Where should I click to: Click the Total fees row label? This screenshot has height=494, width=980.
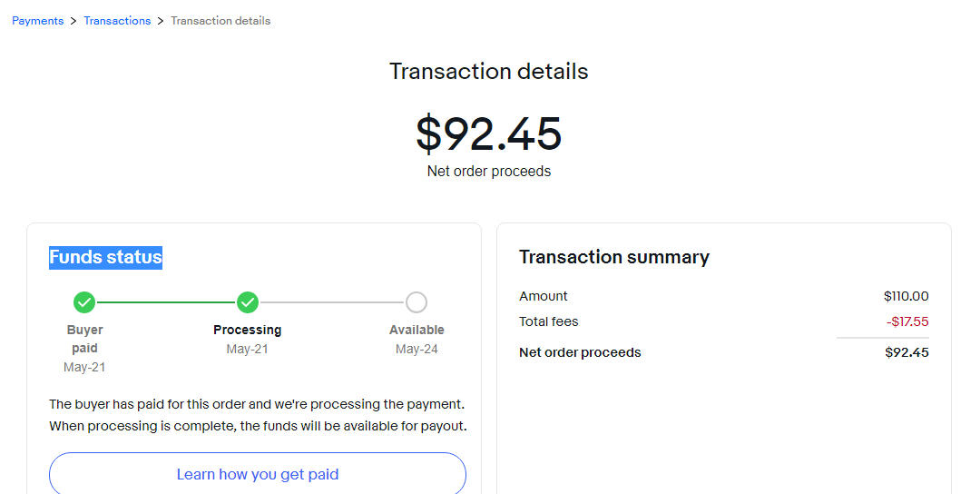(549, 322)
